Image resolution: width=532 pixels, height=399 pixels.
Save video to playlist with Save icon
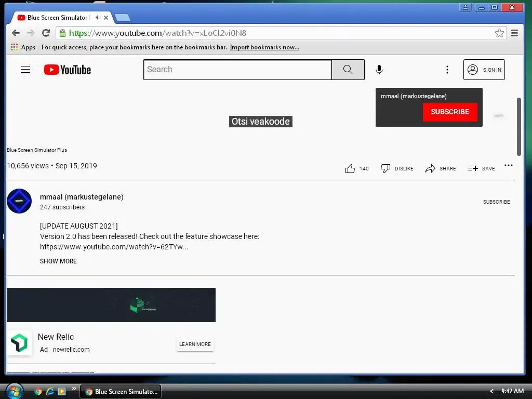tap(472, 168)
